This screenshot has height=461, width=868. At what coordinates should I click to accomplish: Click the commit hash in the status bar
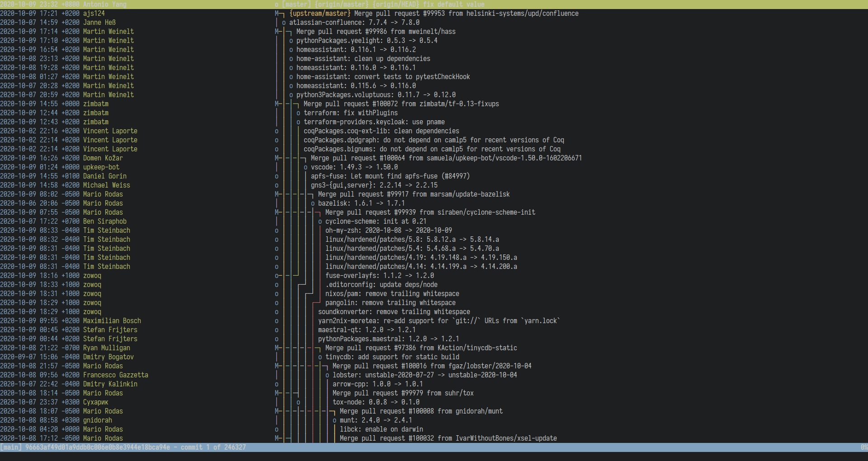(x=98, y=447)
